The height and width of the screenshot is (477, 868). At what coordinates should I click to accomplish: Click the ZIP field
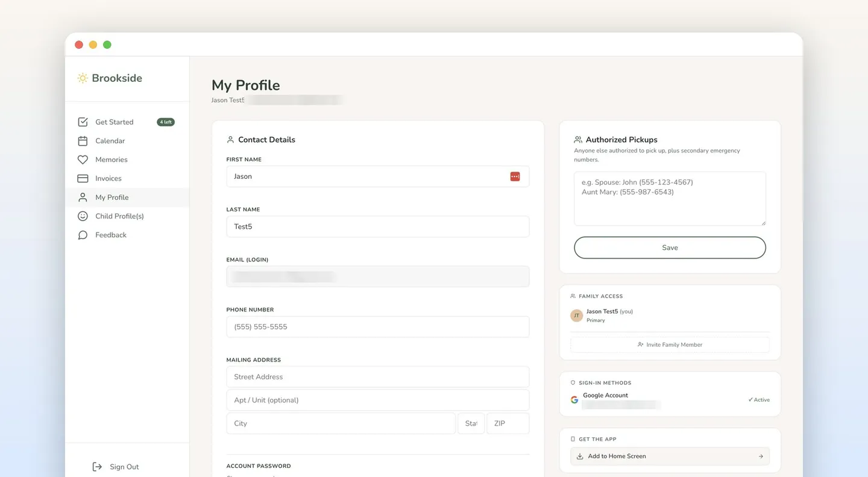pyautogui.click(x=508, y=423)
